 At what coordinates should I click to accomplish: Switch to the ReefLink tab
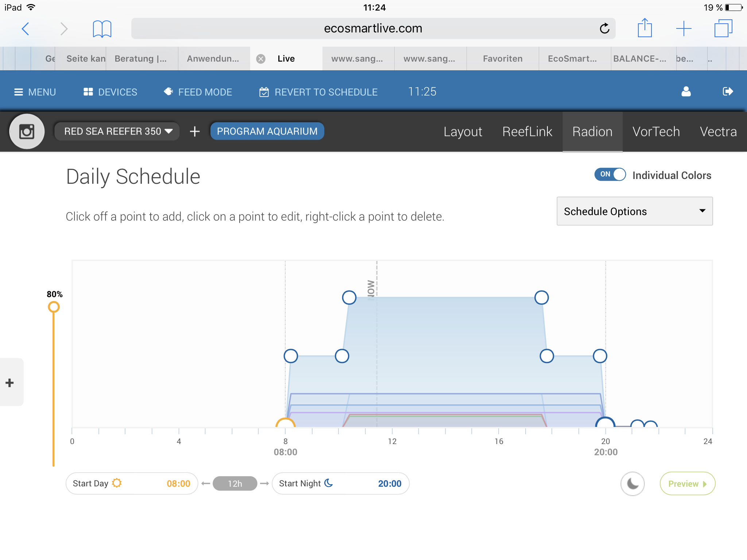point(527,132)
